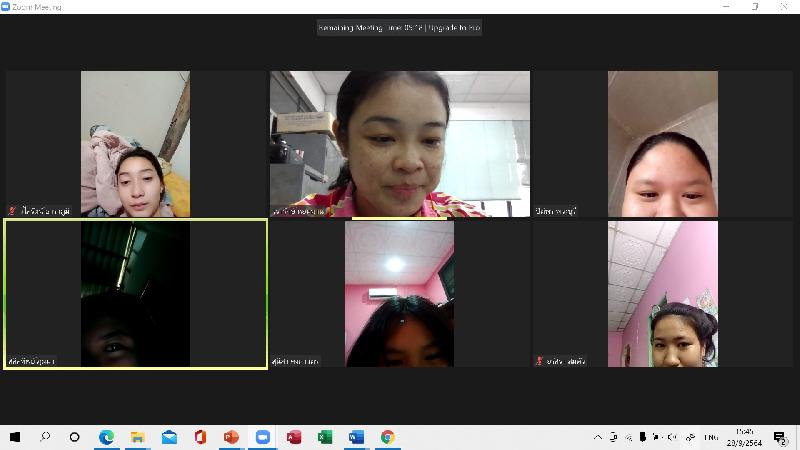Open Windows notification center
Viewport: 800px width, 450px height.
(x=780, y=437)
